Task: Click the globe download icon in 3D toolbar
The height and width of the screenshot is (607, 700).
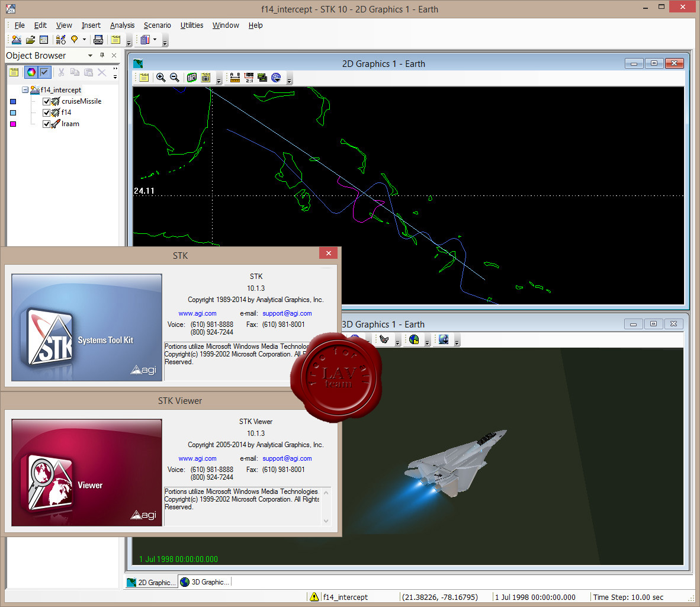Action: point(444,340)
